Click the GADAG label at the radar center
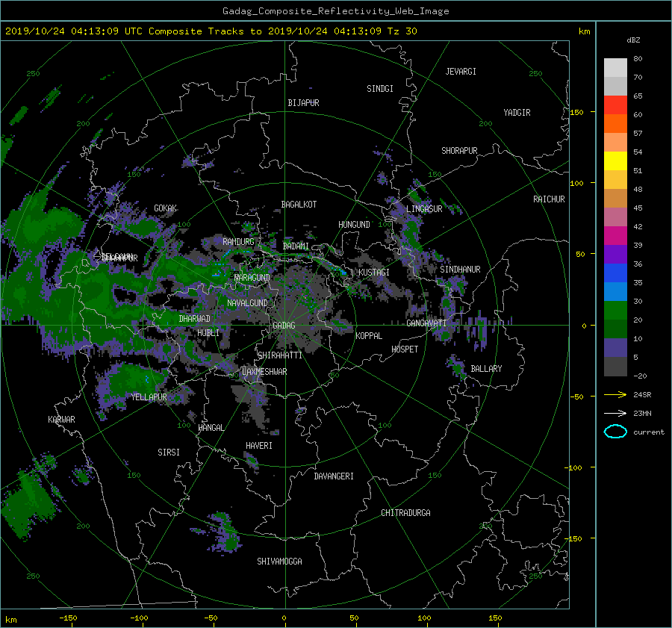672x628 pixels. point(284,326)
